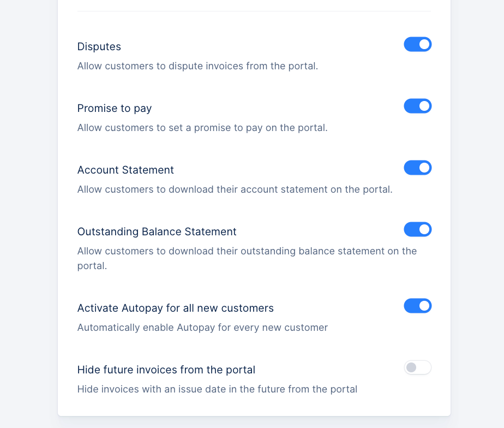This screenshot has height=428, width=504.
Task: Disable the Disputes toggle
Action: [x=417, y=44]
